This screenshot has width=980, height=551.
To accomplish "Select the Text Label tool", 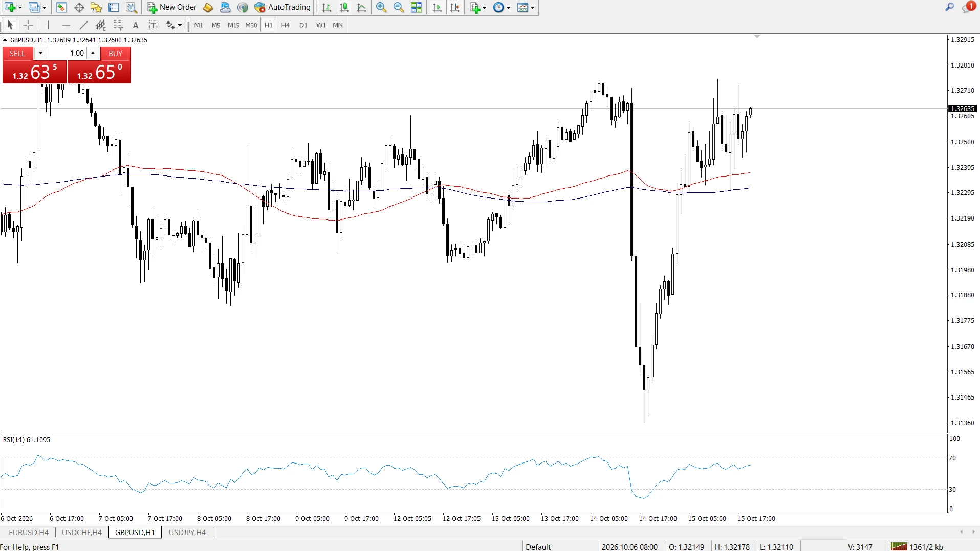I will tap(153, 25).
